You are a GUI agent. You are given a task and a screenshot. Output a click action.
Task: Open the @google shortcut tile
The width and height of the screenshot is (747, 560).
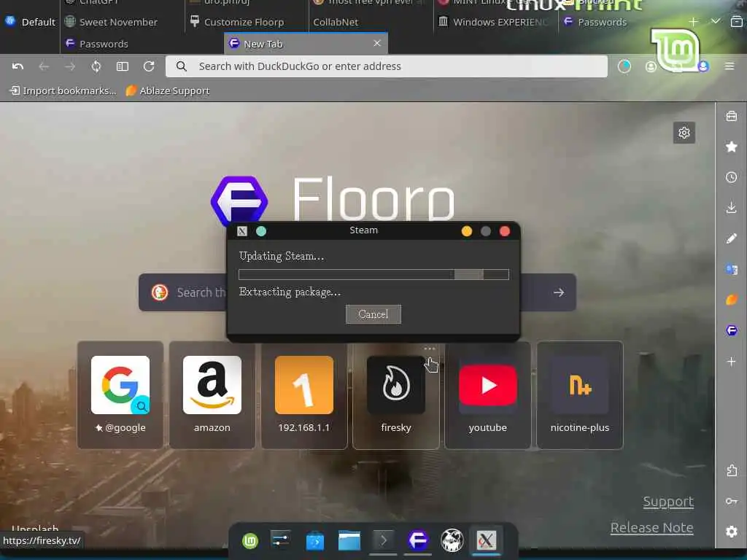point(120,395)
